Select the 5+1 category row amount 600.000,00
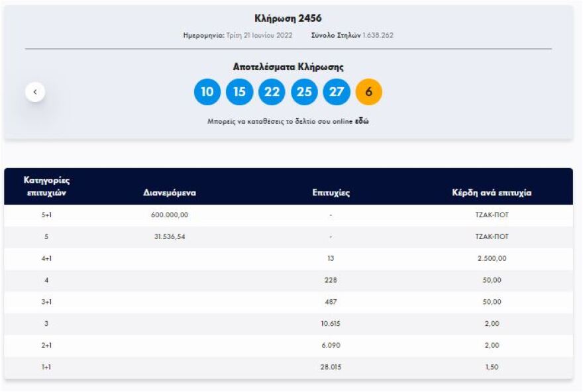This screenshot has width=583, height=392. [170, 215]
